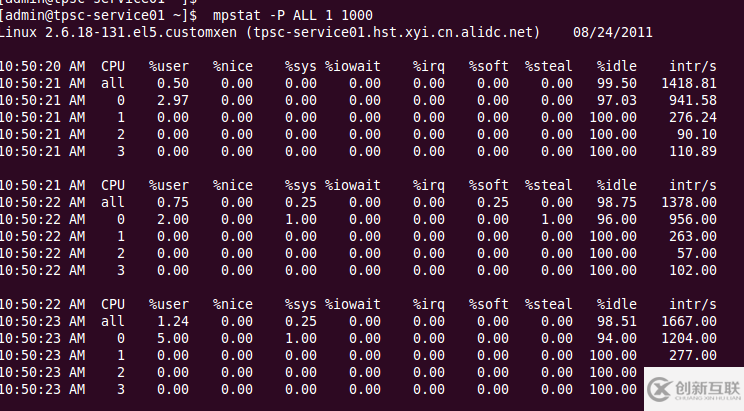This screenshot has width=744, height=411.
Task: Click timestamp '10:50:20 AM'
Action: pyautogui.click(x=43, y=66)
